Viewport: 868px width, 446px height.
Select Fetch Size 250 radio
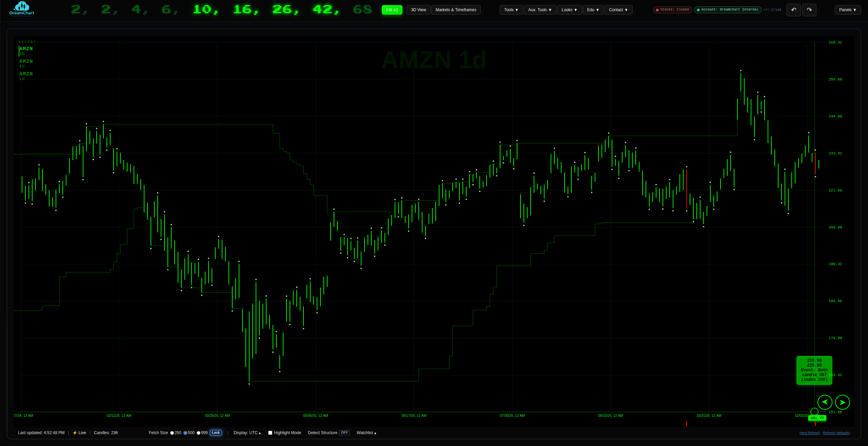tap(172, 433)
